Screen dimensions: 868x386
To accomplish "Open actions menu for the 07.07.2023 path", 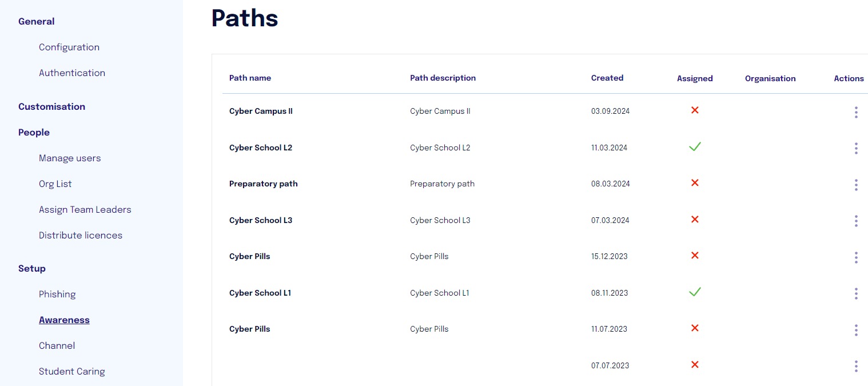I will (856, 366).
